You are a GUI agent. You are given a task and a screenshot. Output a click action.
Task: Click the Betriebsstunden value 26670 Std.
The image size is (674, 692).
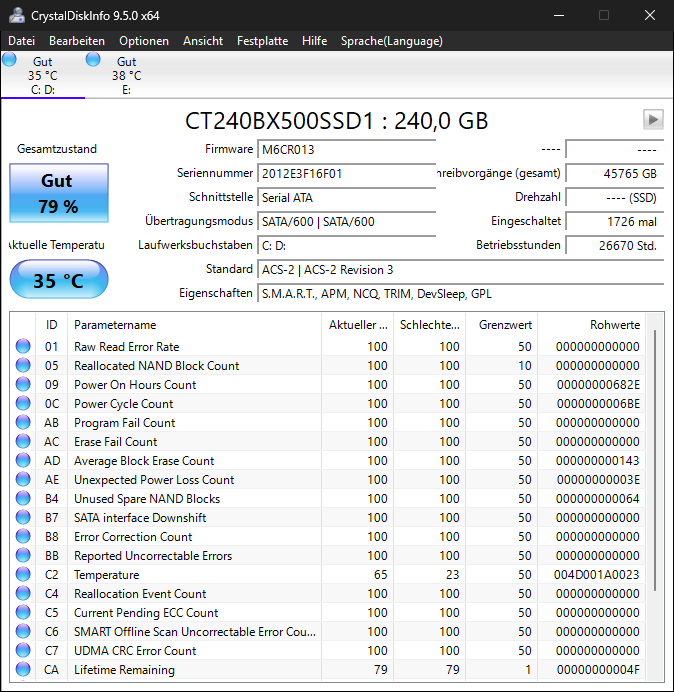click(x=614, y=245)
